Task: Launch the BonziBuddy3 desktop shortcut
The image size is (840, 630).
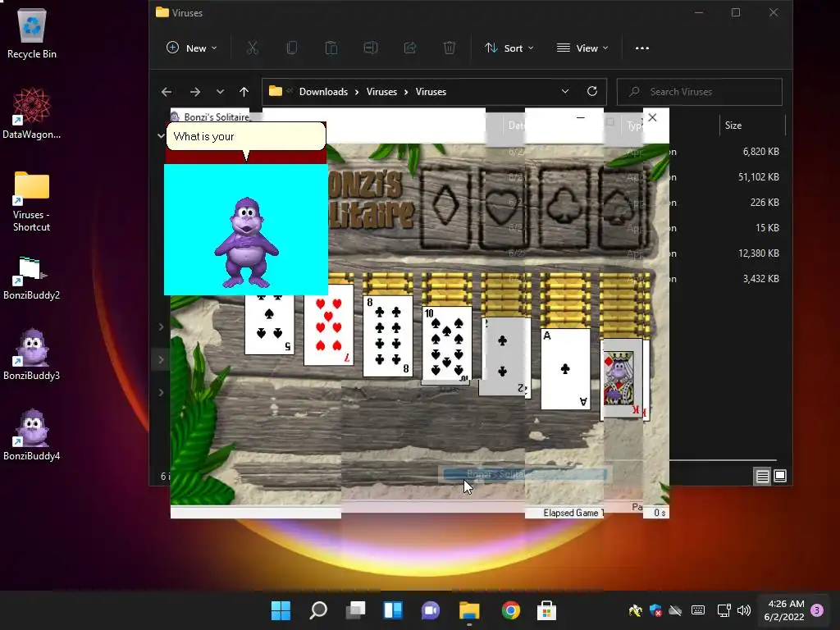Action: point(32,354)
